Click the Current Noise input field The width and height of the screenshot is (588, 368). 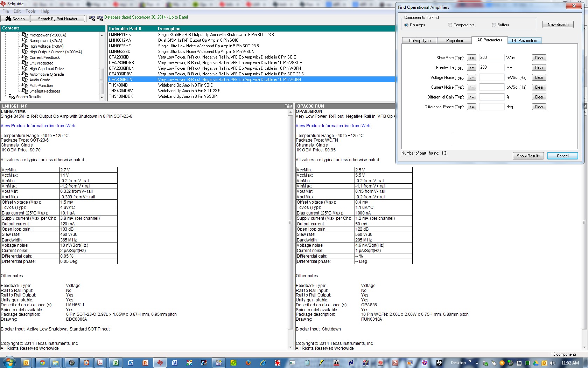click(491, 87)
